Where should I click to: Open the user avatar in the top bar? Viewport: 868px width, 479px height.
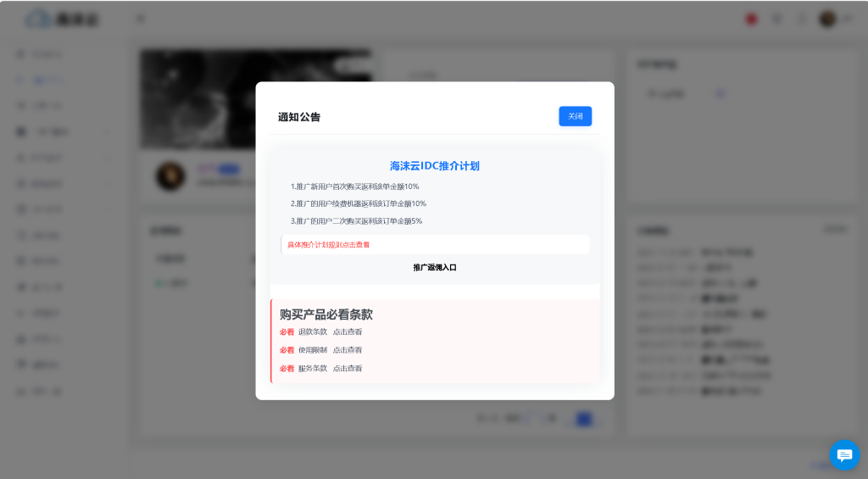tap(827, 19)
